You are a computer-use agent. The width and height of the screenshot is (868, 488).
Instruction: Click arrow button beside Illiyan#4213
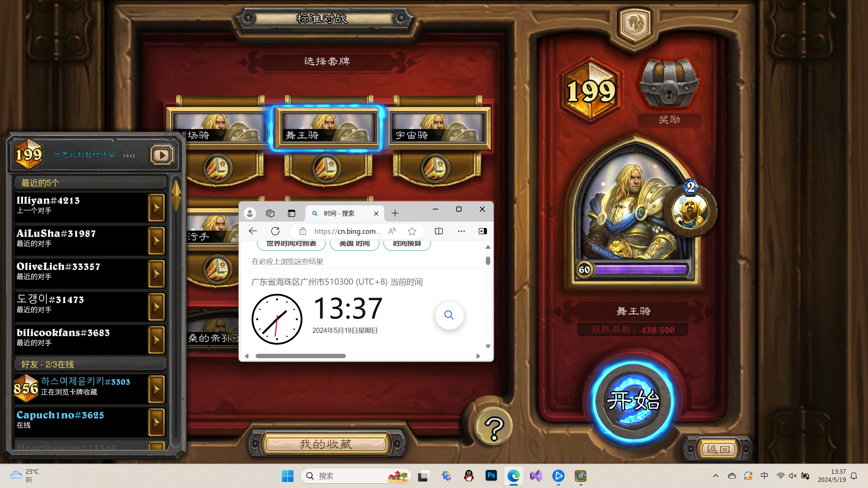[x=156, y=207]
